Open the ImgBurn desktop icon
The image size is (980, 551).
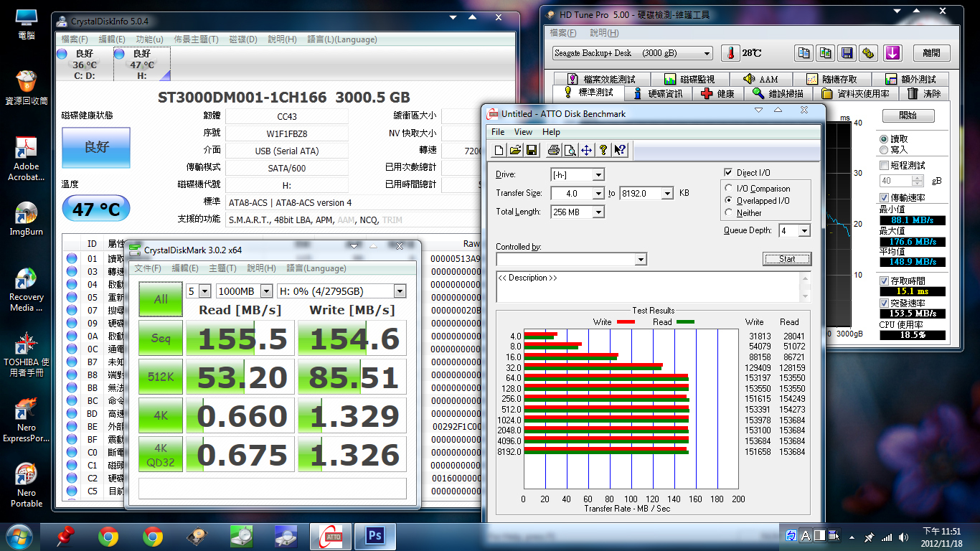[26, 219]
